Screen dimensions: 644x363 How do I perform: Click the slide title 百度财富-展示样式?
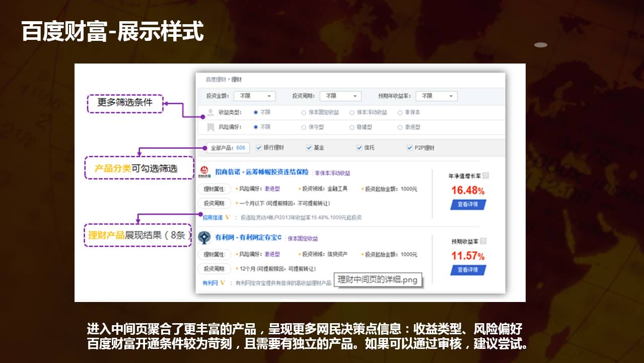(113, 32)
